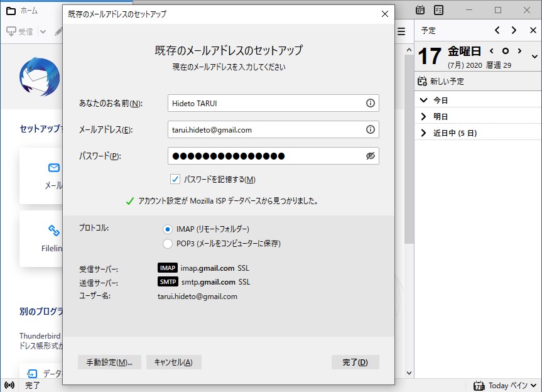Open the hamburger application menu
This screenshot has width=542, height=392.
401,31
